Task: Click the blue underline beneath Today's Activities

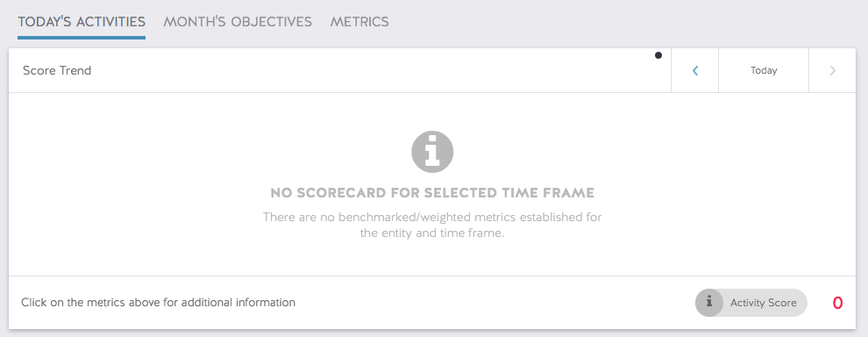Action: click(x=82, y=38)
